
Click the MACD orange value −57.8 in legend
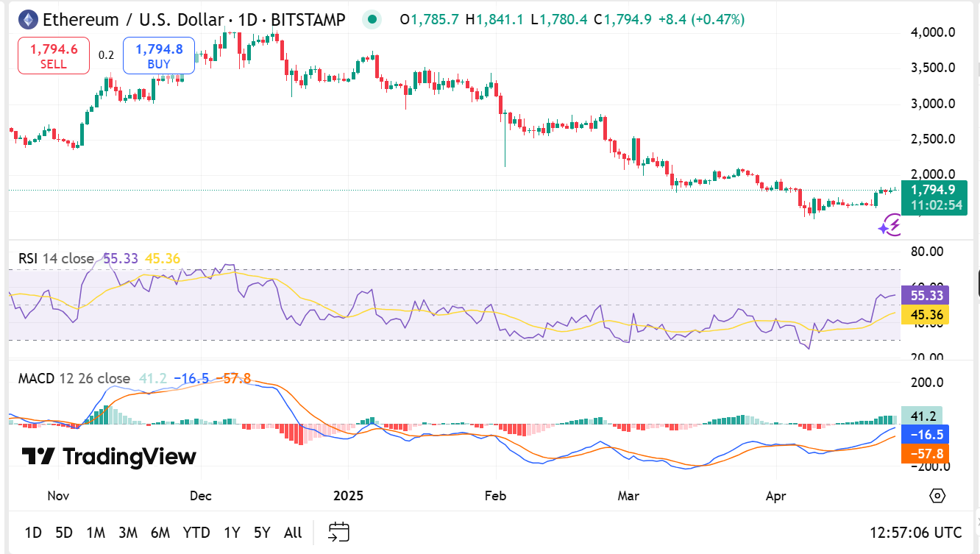(234, 379)
